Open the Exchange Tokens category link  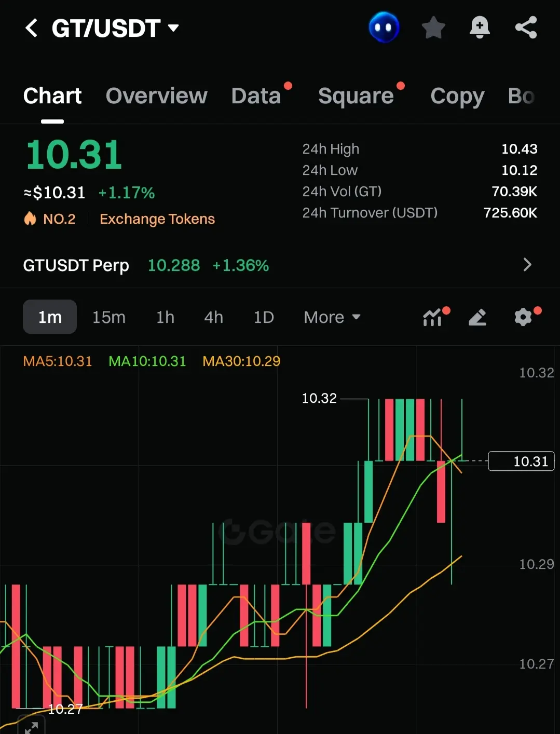pos(157,219)
